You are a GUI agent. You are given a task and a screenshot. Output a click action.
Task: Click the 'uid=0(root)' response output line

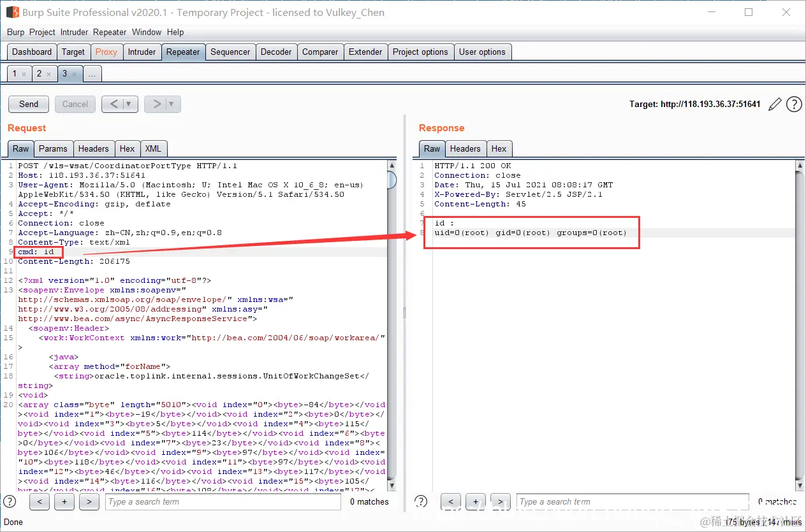(531, 233)
